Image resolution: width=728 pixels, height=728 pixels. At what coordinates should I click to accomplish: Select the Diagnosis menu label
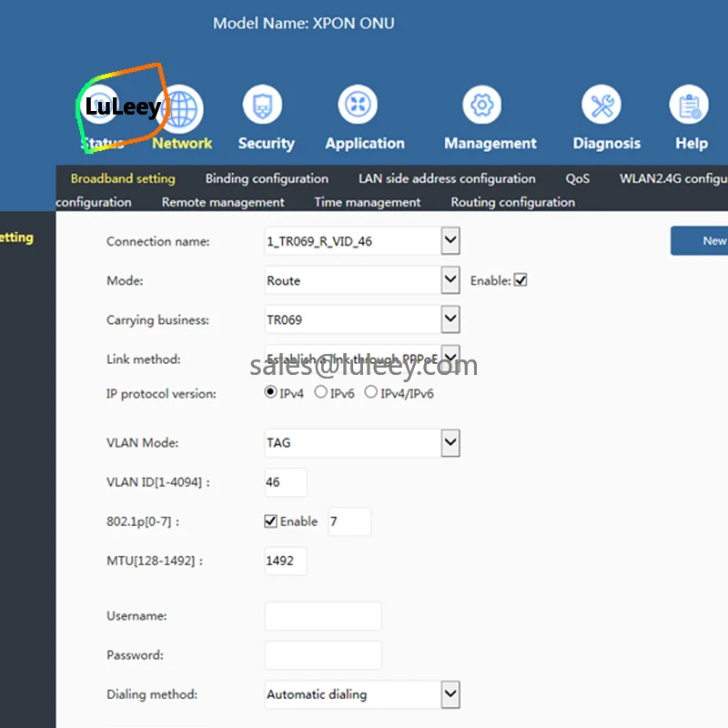607,144
